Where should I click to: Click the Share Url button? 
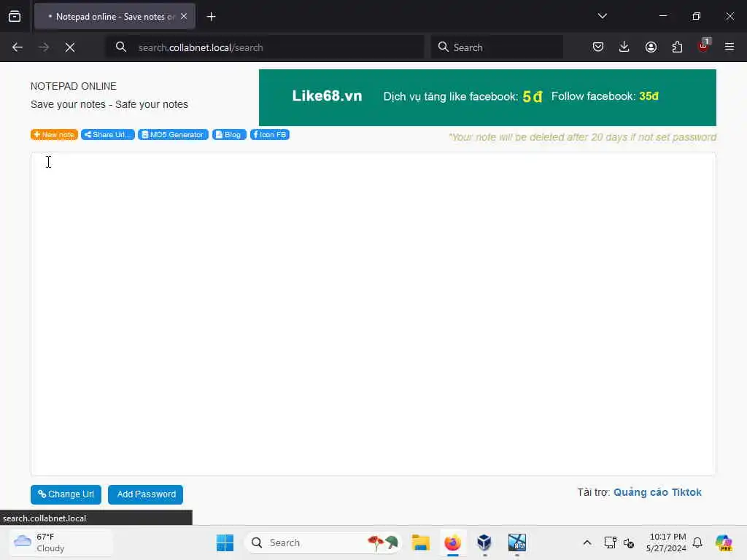(108, 135)
